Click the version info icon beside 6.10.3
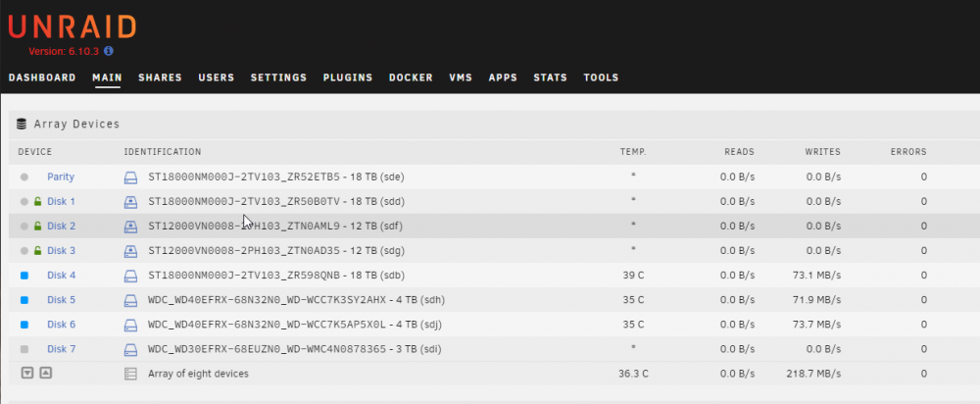 point(109,51)
